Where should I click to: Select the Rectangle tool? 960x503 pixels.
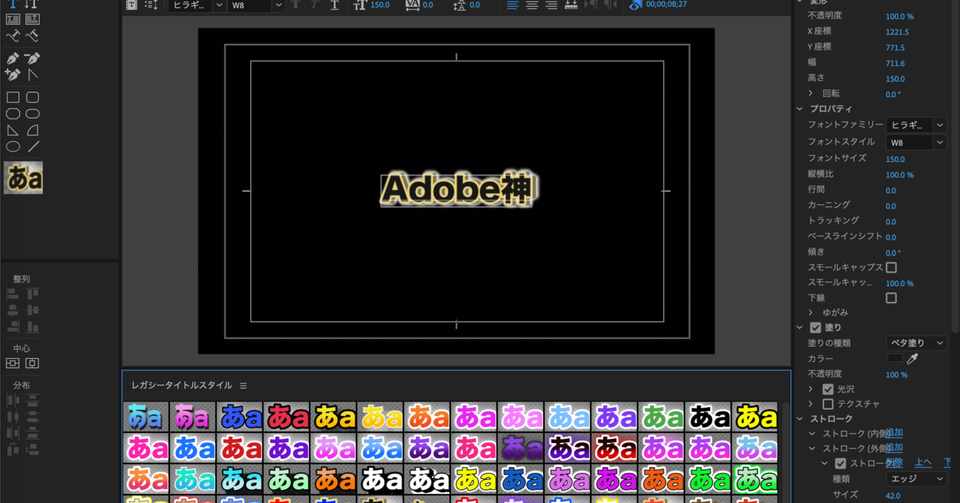click(13, 97)
